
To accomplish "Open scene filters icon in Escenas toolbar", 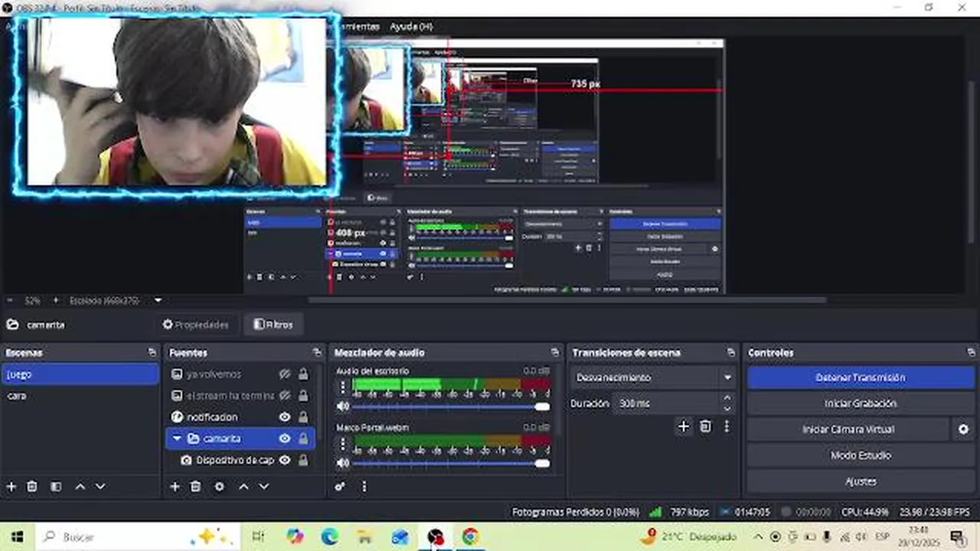I will (56, 487).
